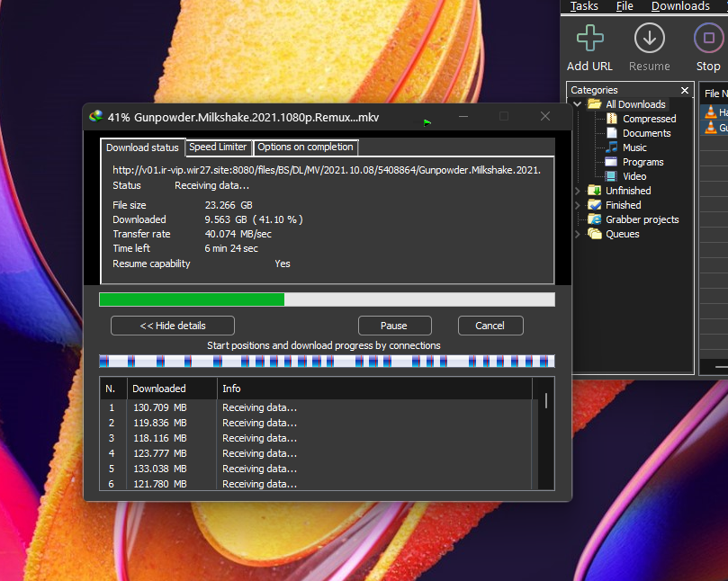Click the Compressed category archive icon
This screenshot has width=728, height=581.
[612, 119]
